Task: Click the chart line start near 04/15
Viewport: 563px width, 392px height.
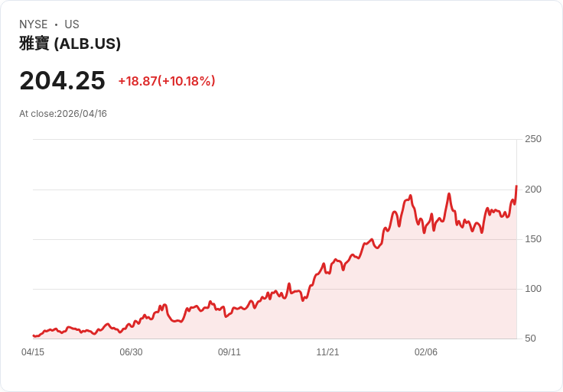Action: [34, 335]
